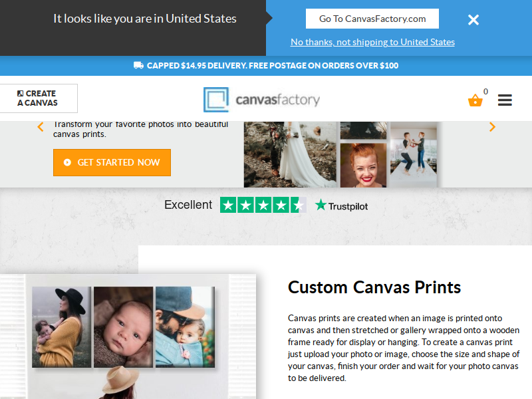Click Custom Canvas Prints heading
532x399 pixels.
(374, 287)
